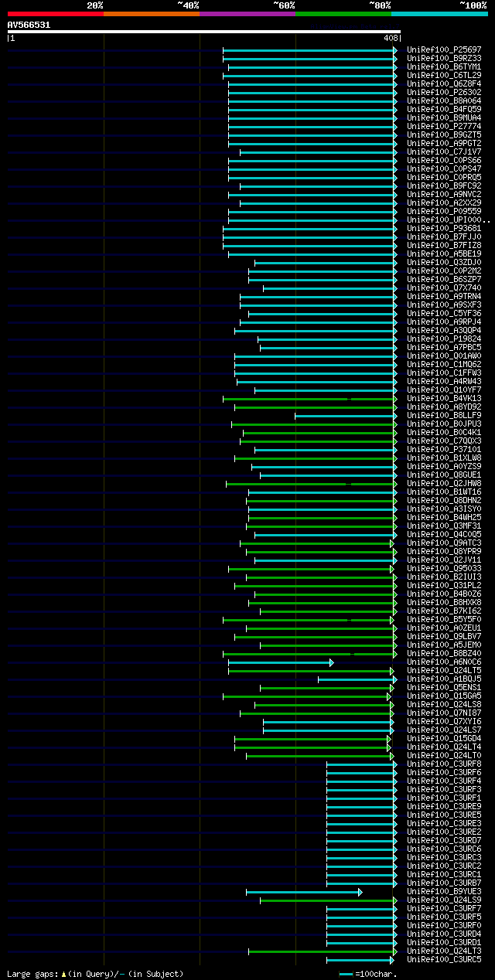The height and width of the screenshot is (980, 495).
Task: Select label UniRef100_A5BE19
Action: pyautogui.click(x=444, y=254)
